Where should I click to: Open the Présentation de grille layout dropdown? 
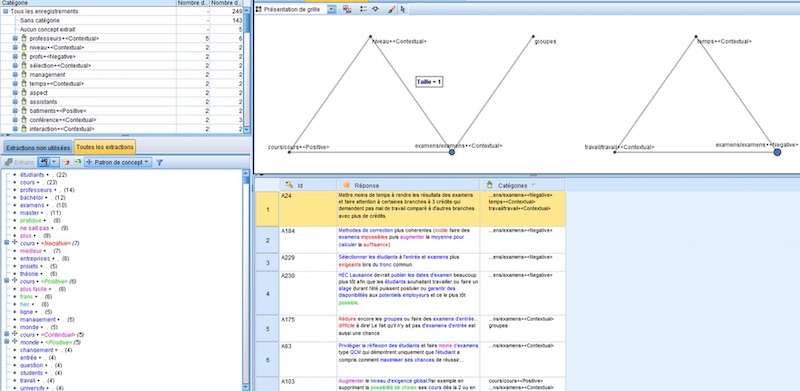pos(332,9)
